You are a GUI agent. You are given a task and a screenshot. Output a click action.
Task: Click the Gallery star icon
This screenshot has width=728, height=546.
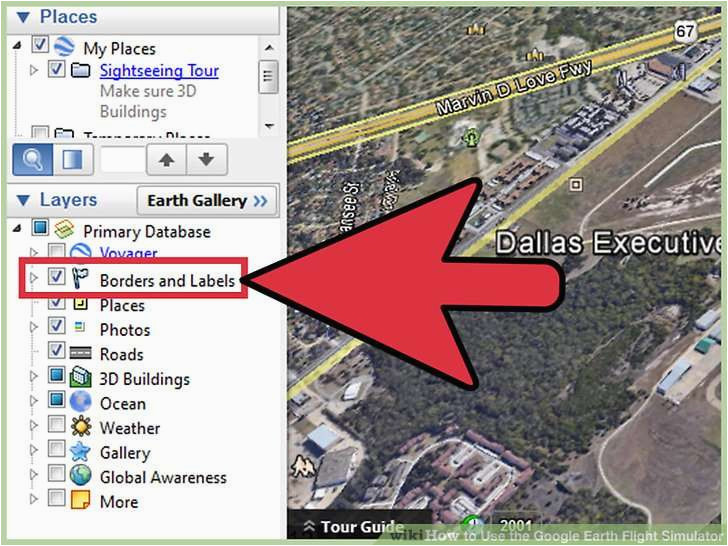pyautogui.click(x=80, y=451)
